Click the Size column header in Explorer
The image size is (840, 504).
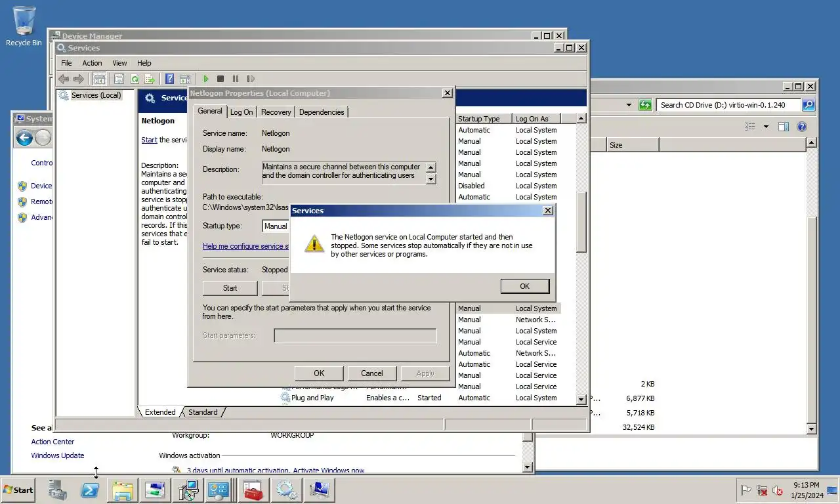click(632, 145)
